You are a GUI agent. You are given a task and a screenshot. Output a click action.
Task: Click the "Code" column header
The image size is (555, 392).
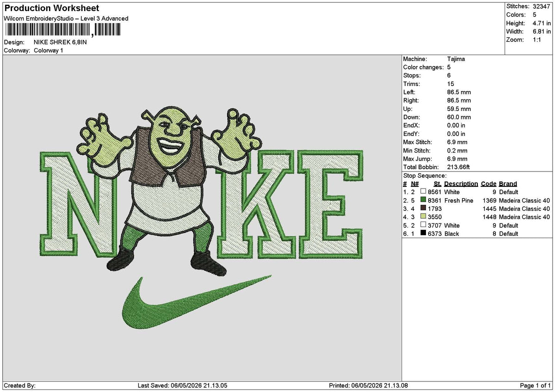tap(488, 184)
